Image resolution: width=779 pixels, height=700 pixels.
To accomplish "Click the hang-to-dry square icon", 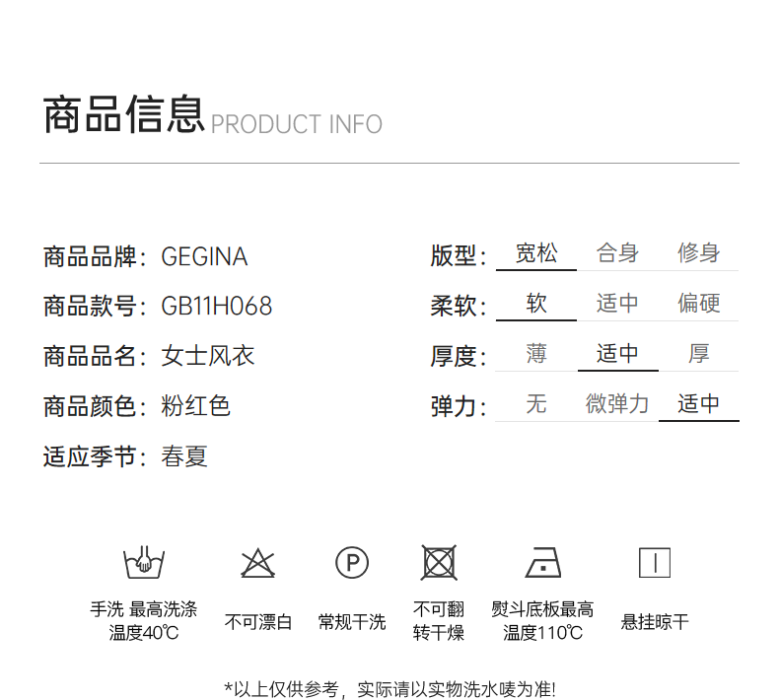I will pyautogui.click(x=654, y=563).
